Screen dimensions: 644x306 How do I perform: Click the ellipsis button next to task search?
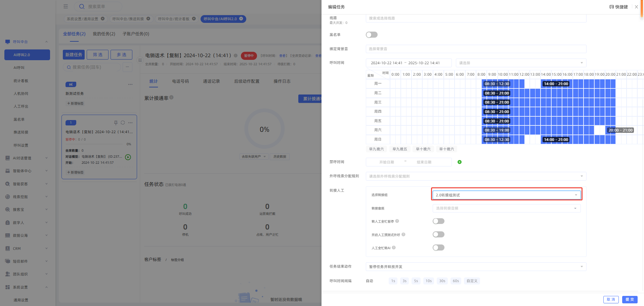coord(127,67)
